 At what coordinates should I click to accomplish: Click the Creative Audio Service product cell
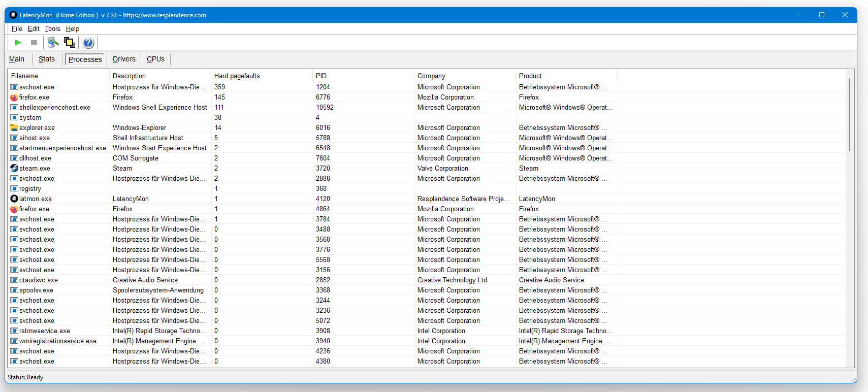click(552, 280)
